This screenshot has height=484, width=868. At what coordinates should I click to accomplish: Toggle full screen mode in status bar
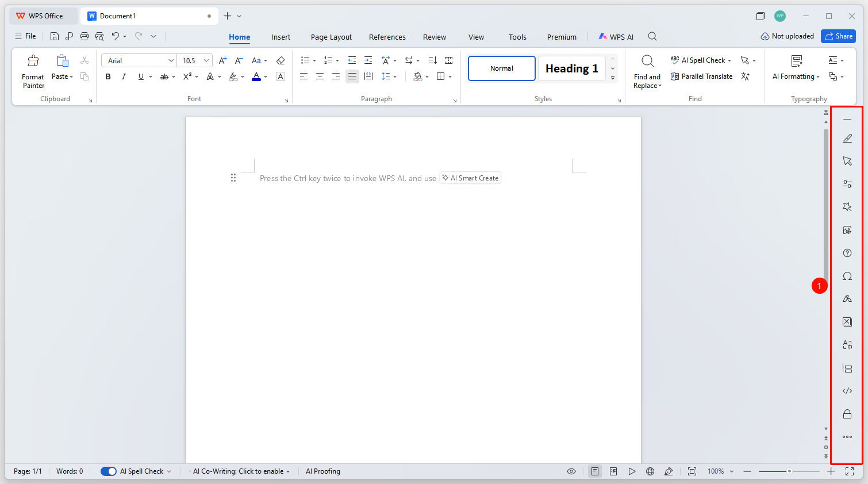850,471
